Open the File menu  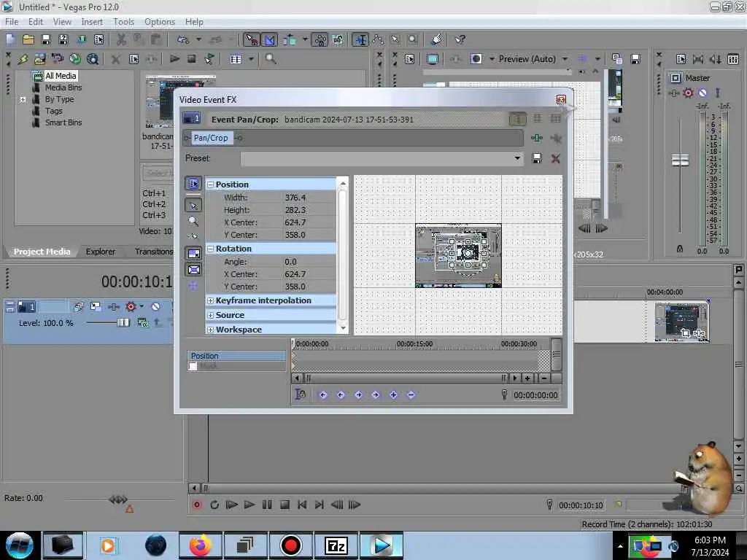[x=12, y=22]
